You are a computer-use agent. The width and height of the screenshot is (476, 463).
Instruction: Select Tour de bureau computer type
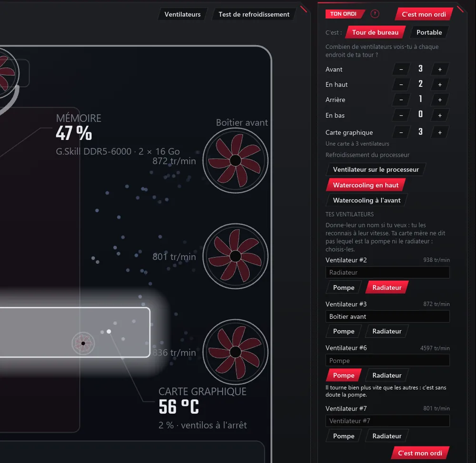click(375, 32)
